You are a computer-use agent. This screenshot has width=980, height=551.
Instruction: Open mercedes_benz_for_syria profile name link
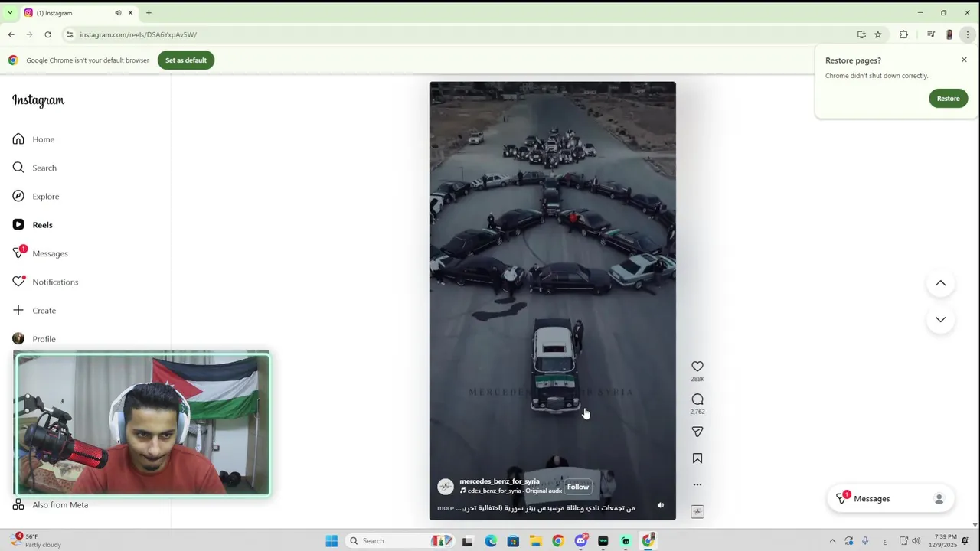(499, 481)
